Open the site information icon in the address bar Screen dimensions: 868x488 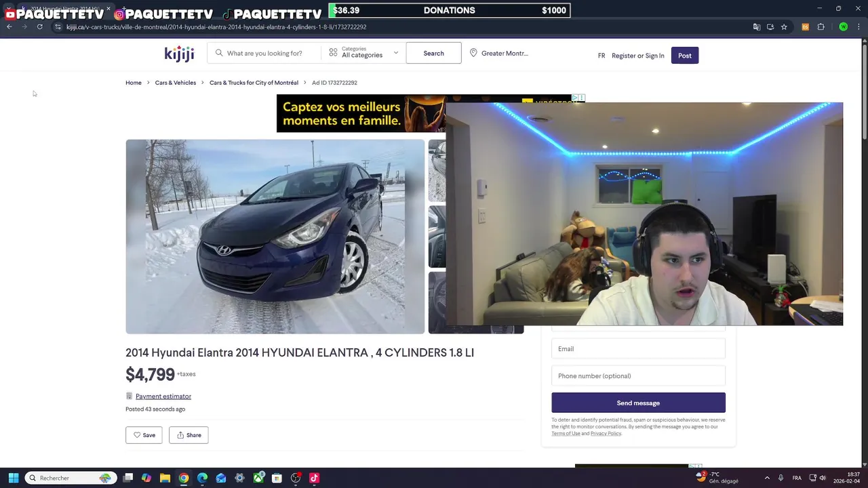[58, 27]
